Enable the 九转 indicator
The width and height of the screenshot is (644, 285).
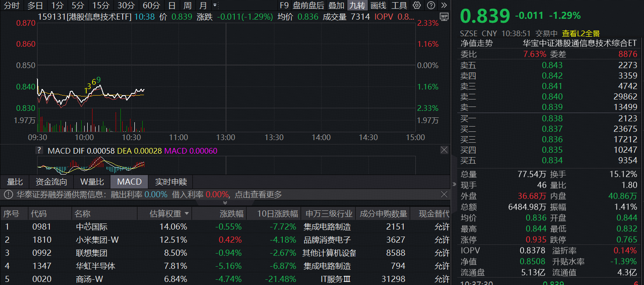[357, 6]
